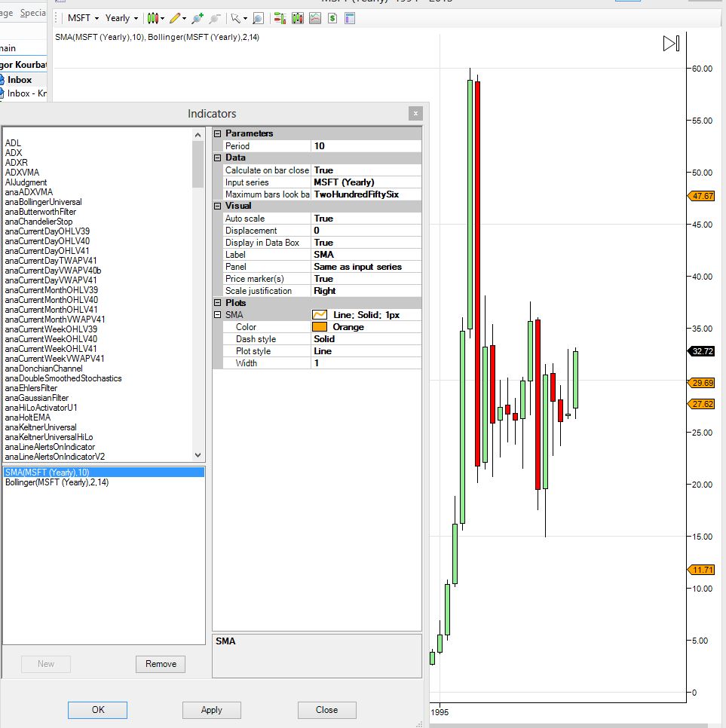
Task: Open the indicators line-chart icon
Action: point(315,18)
